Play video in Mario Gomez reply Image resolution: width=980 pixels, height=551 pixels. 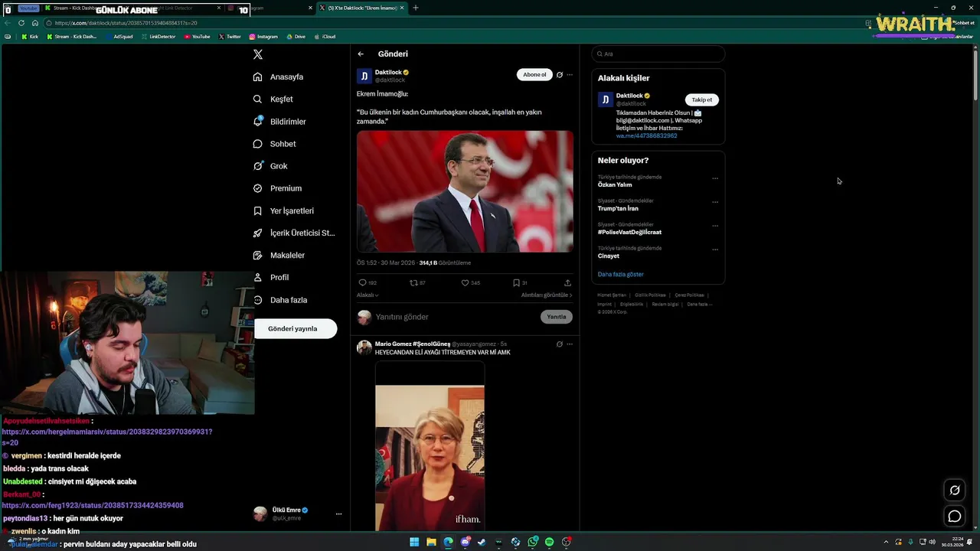coord(430,448)
